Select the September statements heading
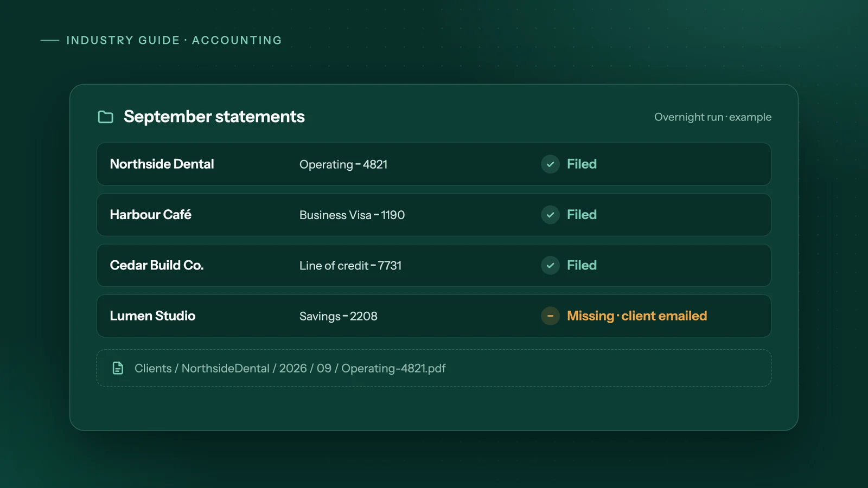The width and height of the screenshot is (868, 488). (x=214, y=117)
